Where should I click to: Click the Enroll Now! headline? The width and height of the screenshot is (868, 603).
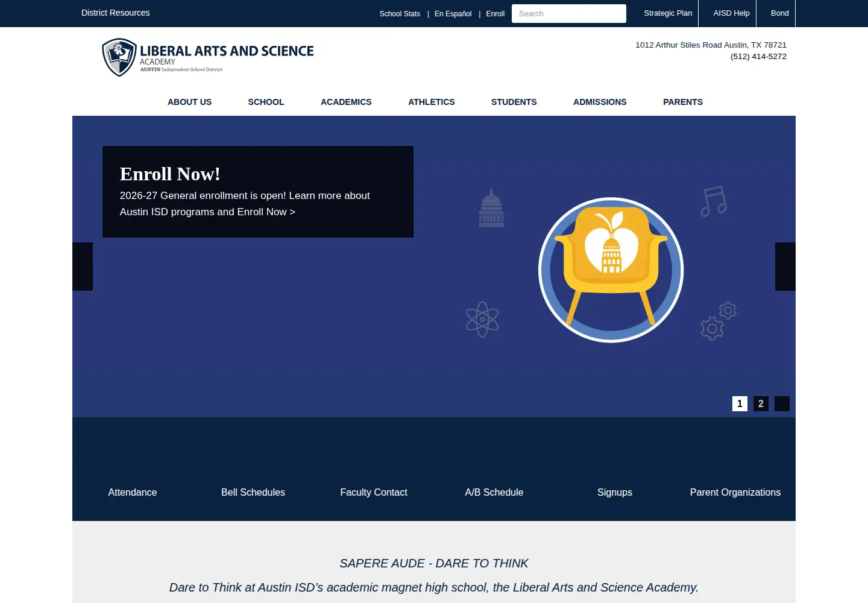pos(170,174)
